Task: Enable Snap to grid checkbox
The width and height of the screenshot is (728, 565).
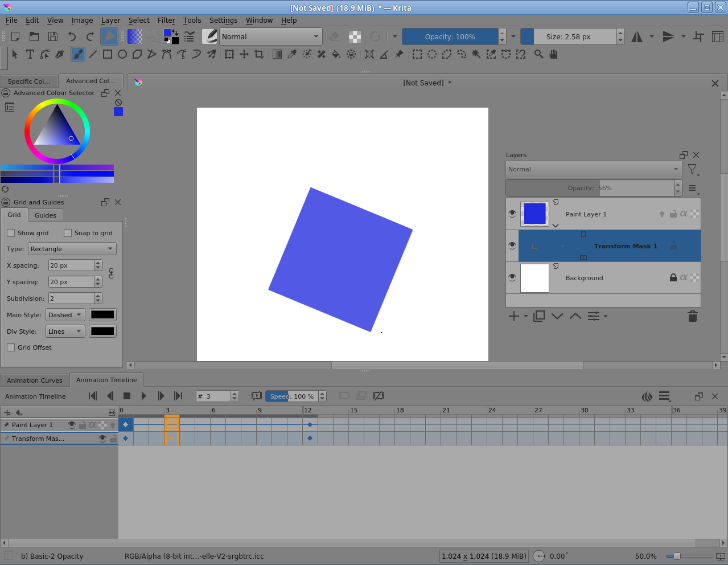Action: point(68,233)
